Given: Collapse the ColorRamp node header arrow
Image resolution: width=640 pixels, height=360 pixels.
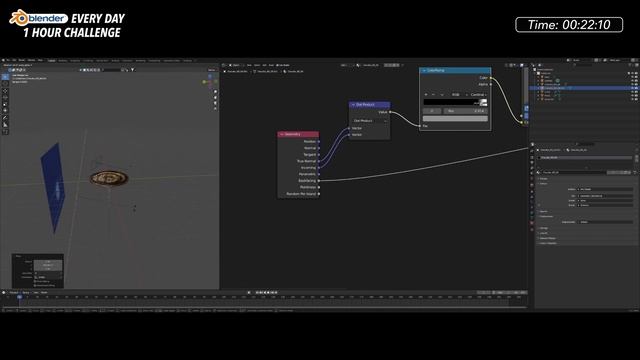Looking at the screenshot, I should [424, 71].
